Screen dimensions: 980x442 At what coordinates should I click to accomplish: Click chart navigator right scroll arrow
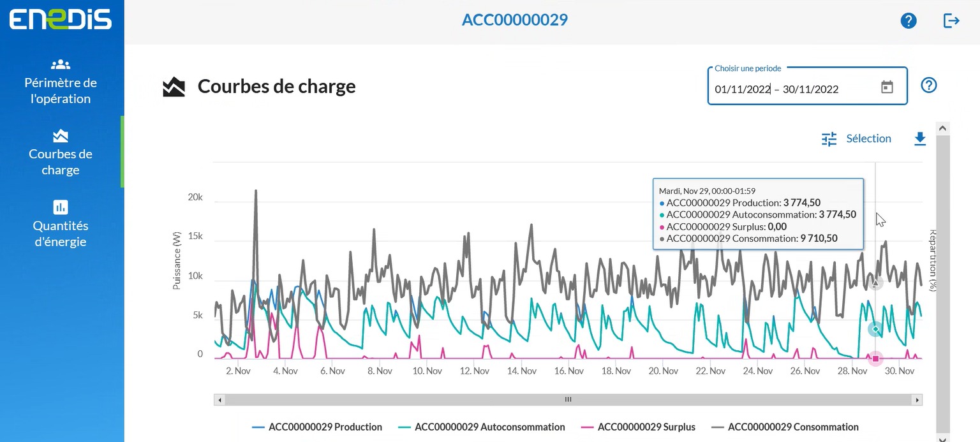(917, 400)
